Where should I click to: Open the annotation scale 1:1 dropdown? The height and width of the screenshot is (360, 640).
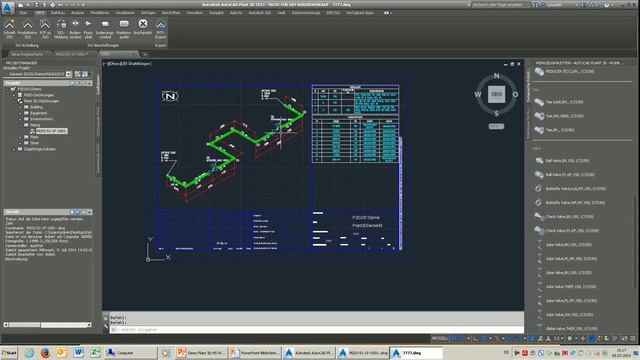point(558,339)
